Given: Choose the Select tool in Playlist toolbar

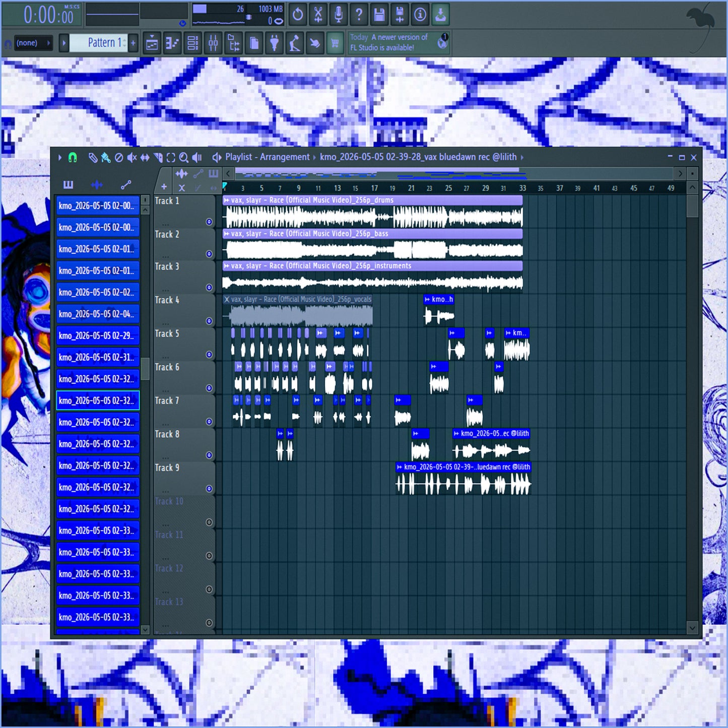Looking at the screenshot, I should pyautogui.click(x=171, y=158).
